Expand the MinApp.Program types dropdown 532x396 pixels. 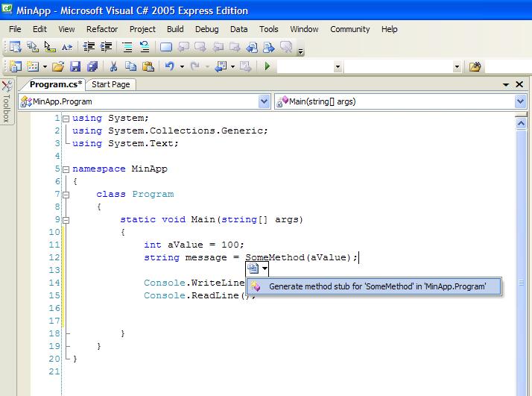click(x=264, y=101)
